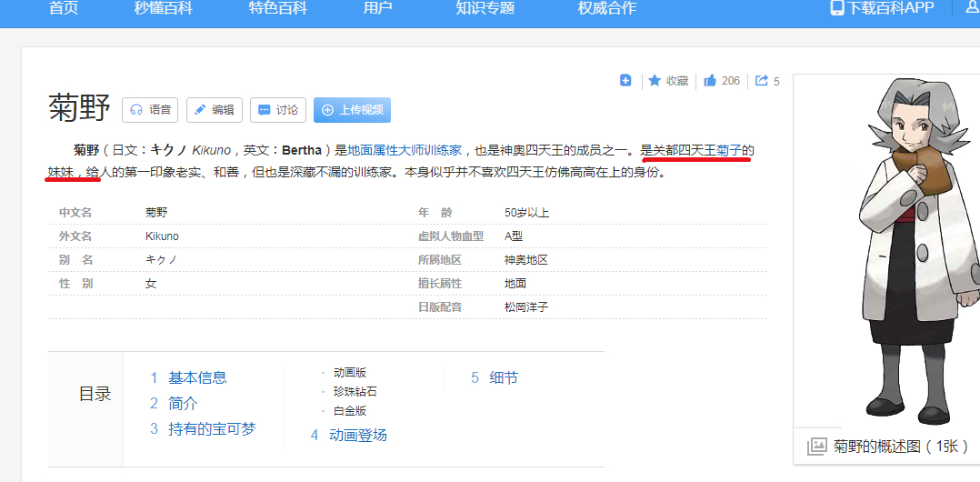Go to the 首页 menu item
This screenshot has height=482, width=980.
(63, 8)
